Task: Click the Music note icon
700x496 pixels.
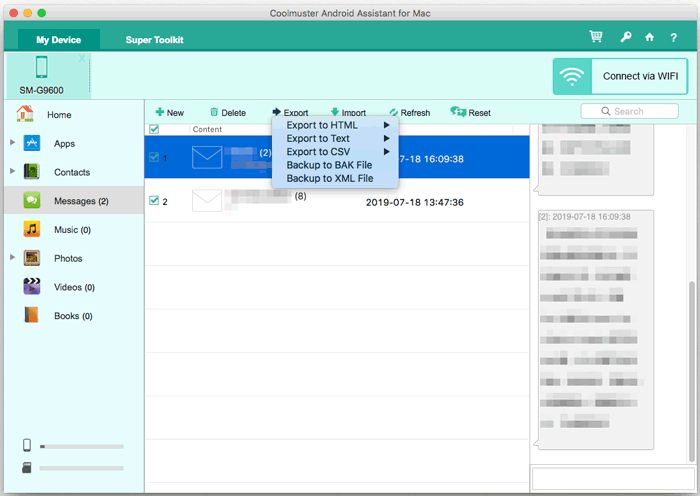Action: pyautogui.click(x=32, y=229)
